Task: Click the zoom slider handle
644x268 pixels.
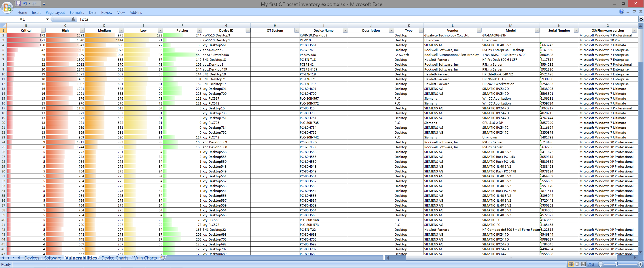Action: point(616,264)
